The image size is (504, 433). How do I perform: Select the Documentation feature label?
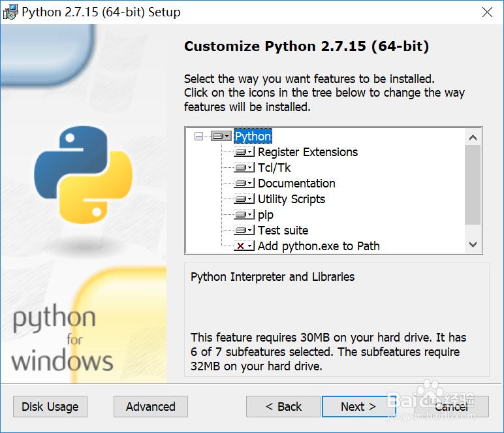click(x=296, y=184)
